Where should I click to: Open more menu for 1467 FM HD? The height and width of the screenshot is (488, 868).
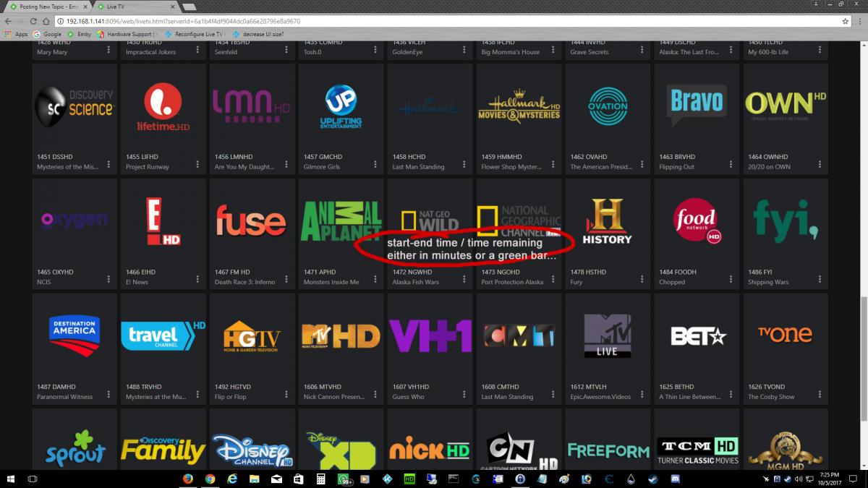click(x=286, y=279)
